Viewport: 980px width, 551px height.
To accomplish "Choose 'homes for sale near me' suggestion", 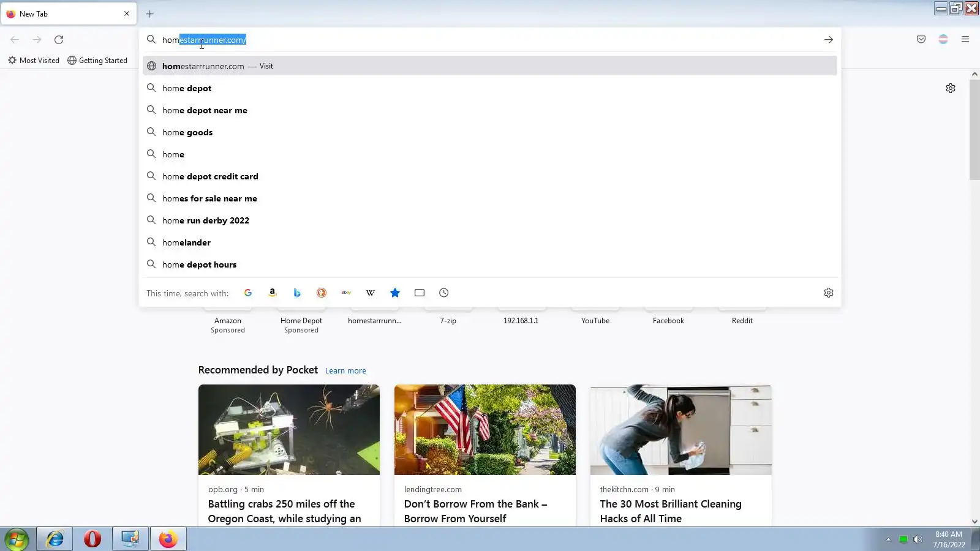I will click(x=490, y=198).
